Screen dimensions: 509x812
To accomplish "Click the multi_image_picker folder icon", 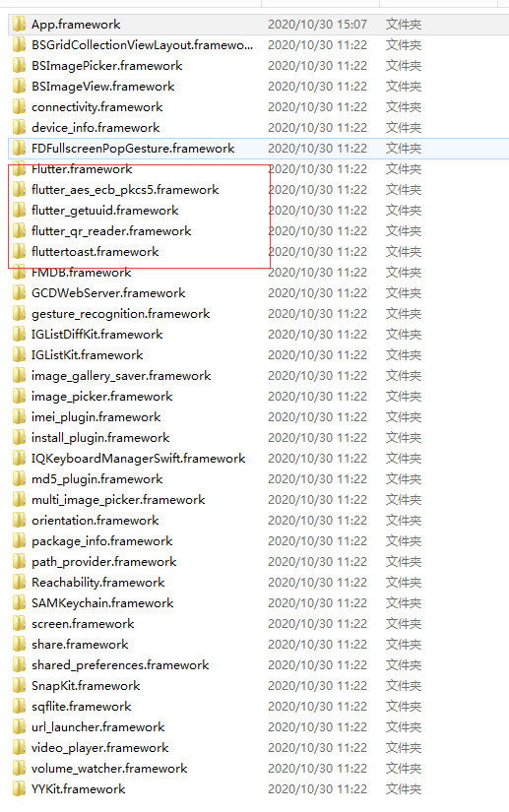I will pyautogui.click(x=19, y=500).
